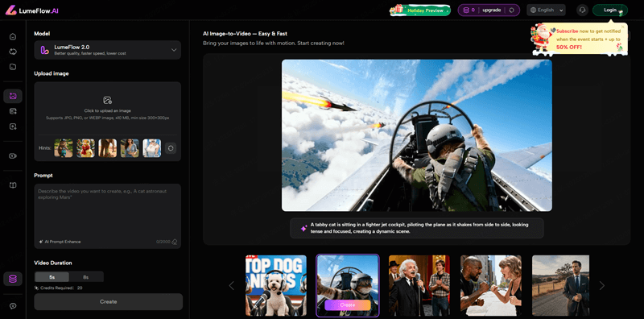This screenshot has width=644, height=319.
Task: Click the looping arrows sidebar icon
Action: 13,52
